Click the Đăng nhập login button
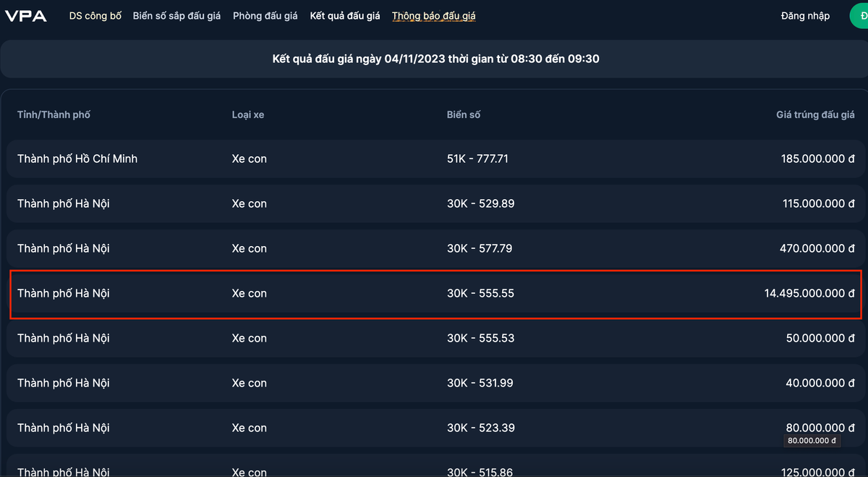 [x=805, y=16]
